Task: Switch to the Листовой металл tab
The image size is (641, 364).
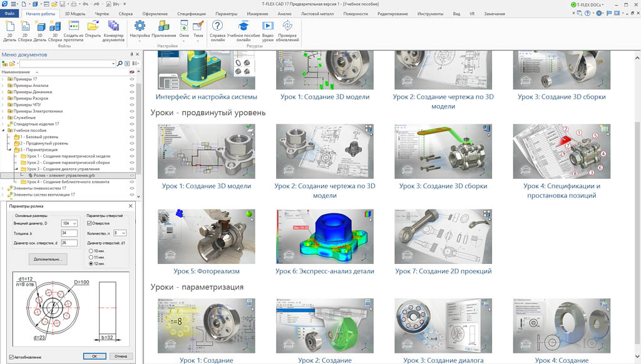Action: (x=317, y=14)
